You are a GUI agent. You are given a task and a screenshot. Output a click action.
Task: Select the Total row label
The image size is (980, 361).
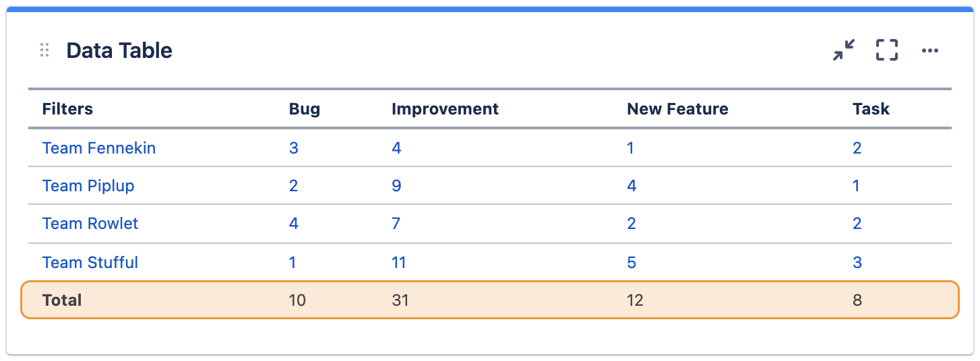62,300
